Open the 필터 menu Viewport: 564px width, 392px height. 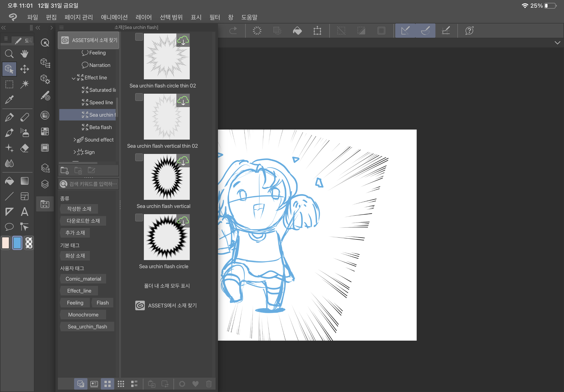tap(214, 17)
